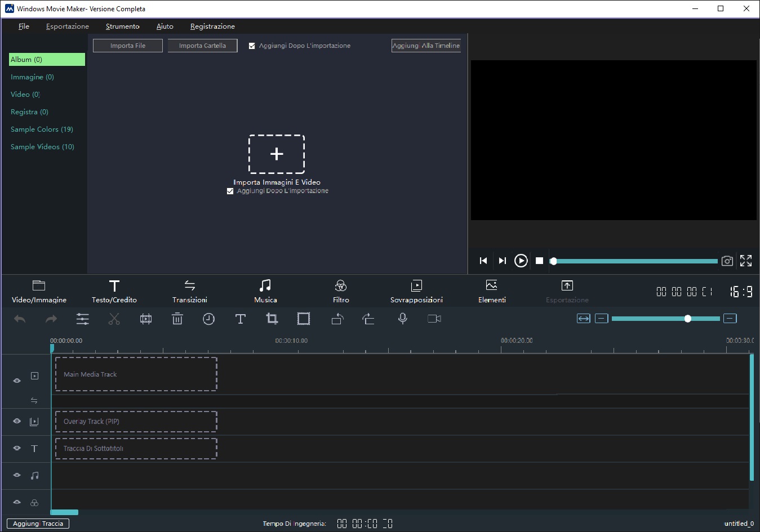Click the Overlay Track (PIP) placeholder
Screen dimensions: 760x532
[x=136, y=422]
